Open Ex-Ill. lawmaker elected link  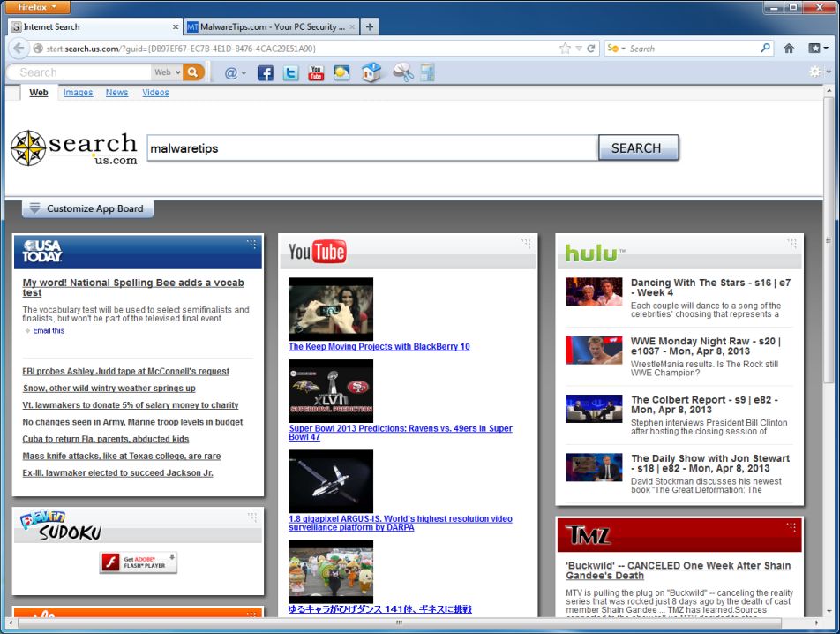pyautogui.click(x=118, y=472)
